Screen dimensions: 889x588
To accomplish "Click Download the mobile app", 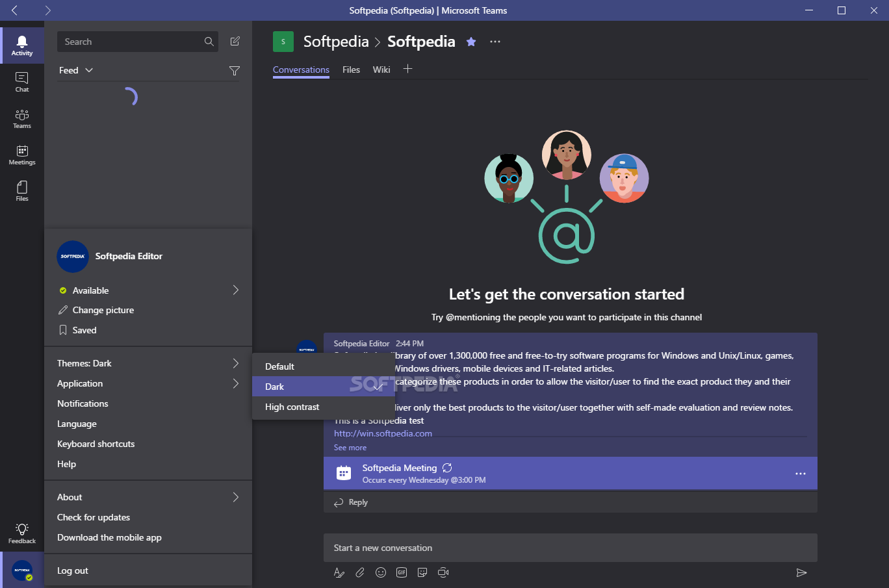I will 109,537.
